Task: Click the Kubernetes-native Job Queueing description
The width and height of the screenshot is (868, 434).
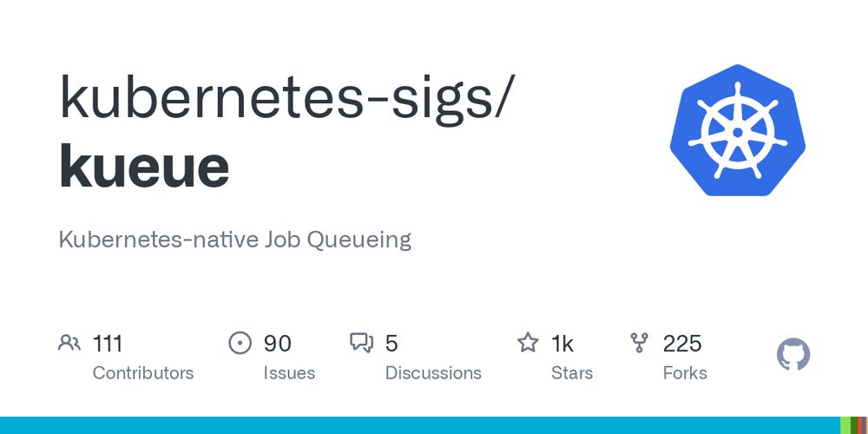Action: pyautogui.click(x=234, y=240)
